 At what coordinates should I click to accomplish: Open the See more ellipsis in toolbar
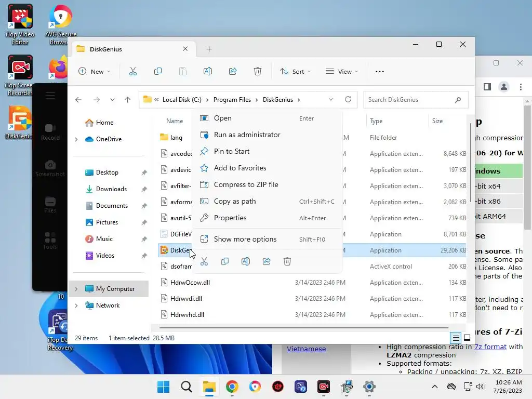[x=380, y=72]
